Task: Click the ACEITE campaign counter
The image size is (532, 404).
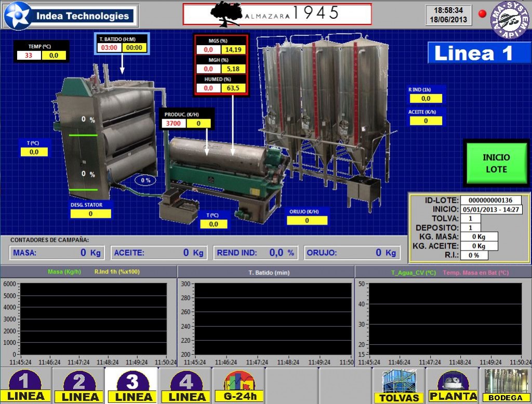Action: click(x=158, y=253)
